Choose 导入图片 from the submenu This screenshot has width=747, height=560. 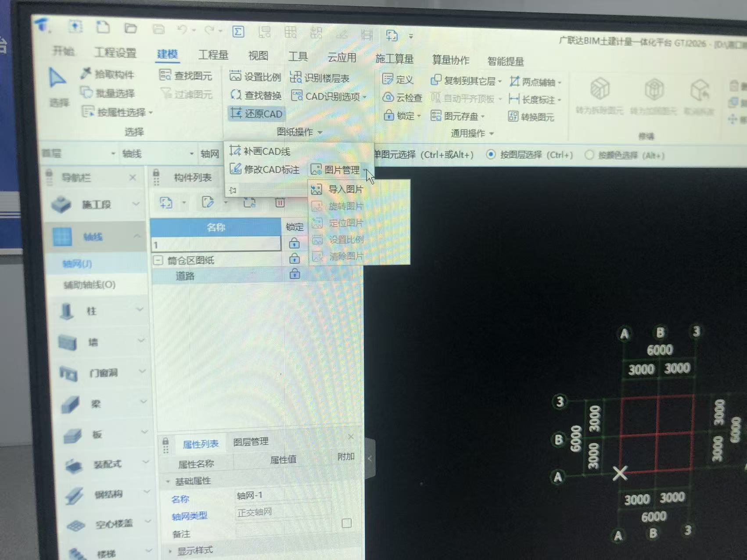pyautogui.click(x=337, y=189)
